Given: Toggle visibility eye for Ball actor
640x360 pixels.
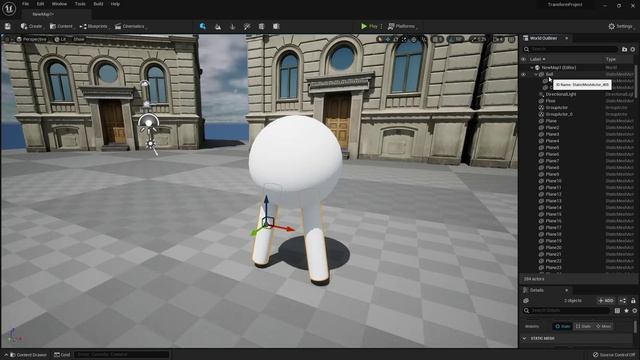Looking at the screenshot, I should click(523, 74).
